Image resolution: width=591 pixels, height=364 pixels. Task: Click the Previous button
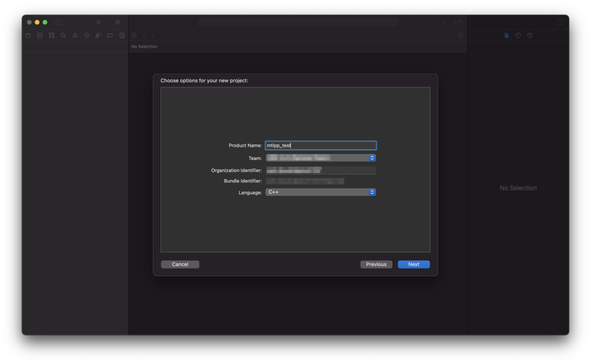tap(376, 265)
